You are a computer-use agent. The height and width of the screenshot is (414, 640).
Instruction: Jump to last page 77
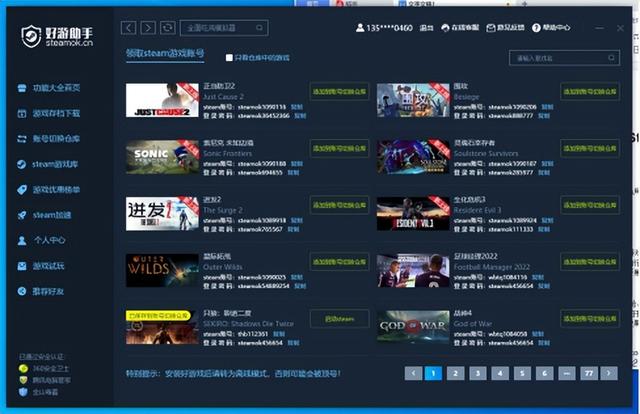pos(589,373)
